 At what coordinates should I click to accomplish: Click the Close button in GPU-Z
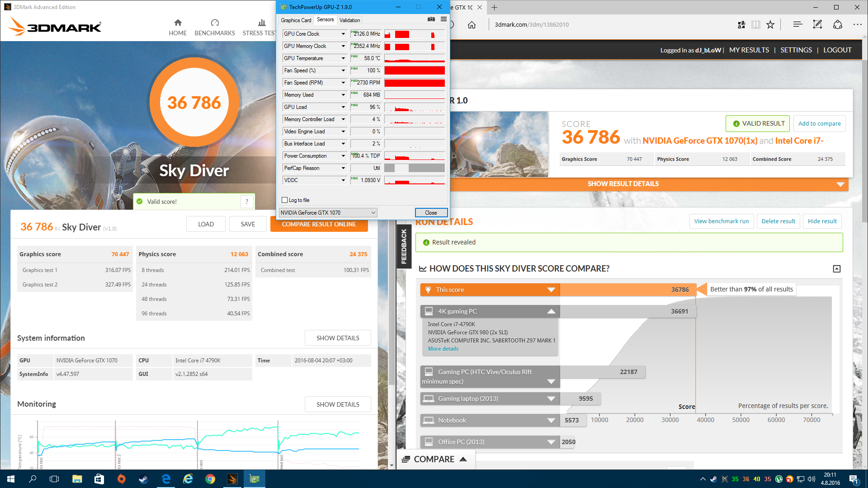(x=431, y=213)
